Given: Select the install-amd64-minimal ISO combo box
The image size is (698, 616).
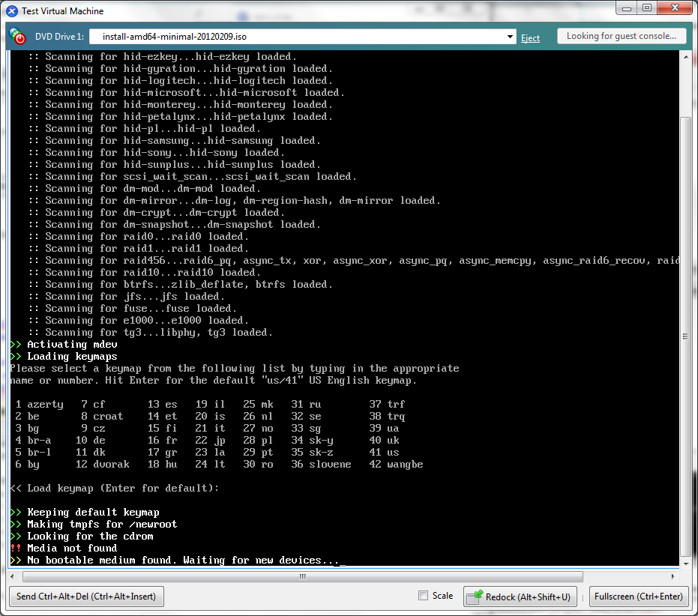Looking at the screenshot, I should (300, 37).
